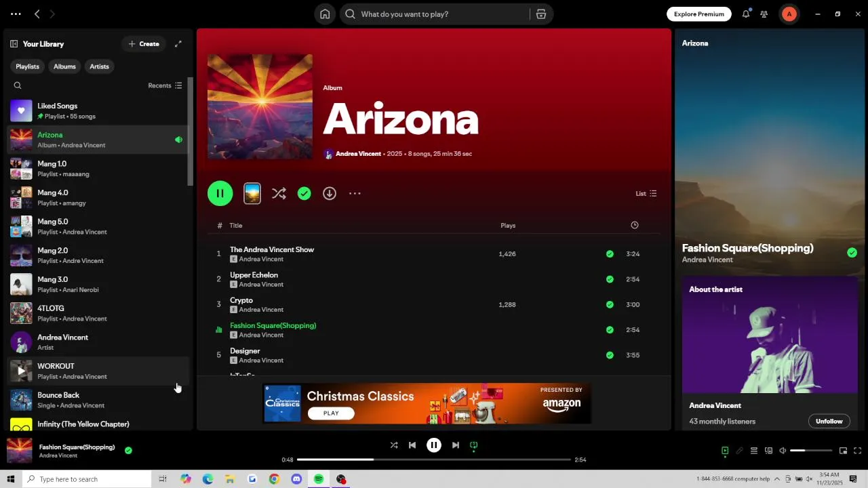The image size is (868, 488).
Task: Adjust the volume slider
Action: pyautogui.click(x=811, y=451)
